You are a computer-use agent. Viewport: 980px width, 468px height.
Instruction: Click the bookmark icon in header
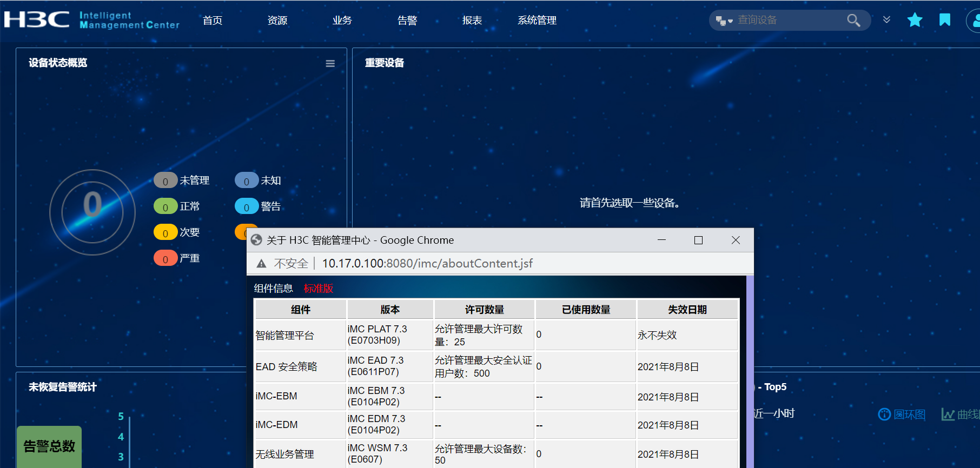pyautogui.click(x=945, y=20)
